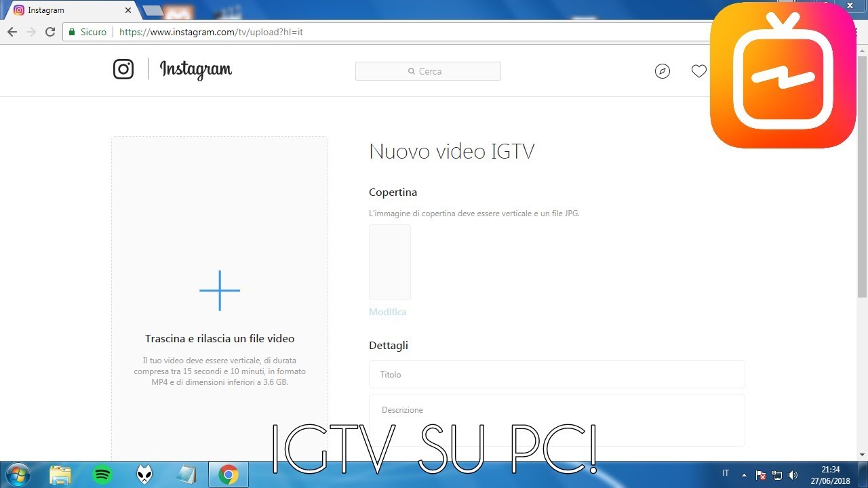
Task: Focus the Cerca search field
Action: click(428, 71)
